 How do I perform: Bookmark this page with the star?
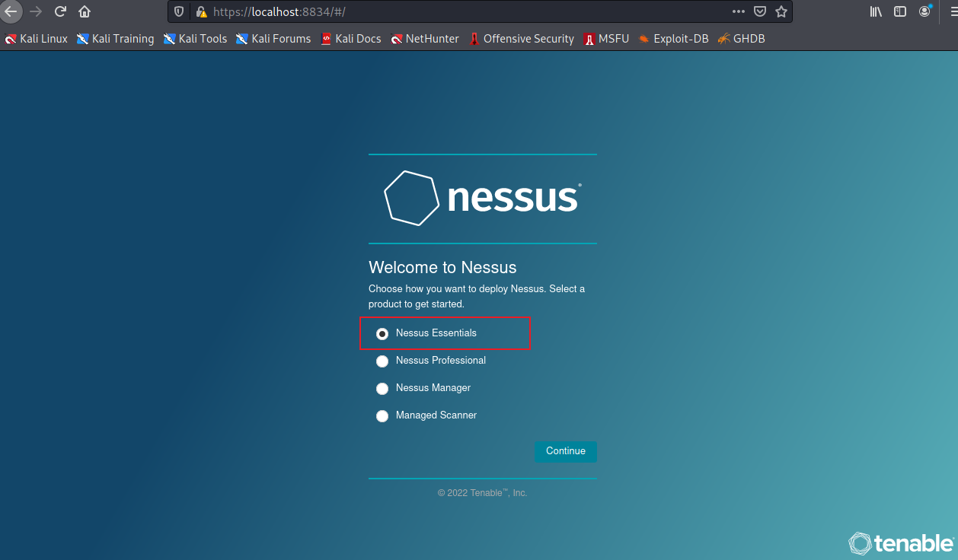781,11
